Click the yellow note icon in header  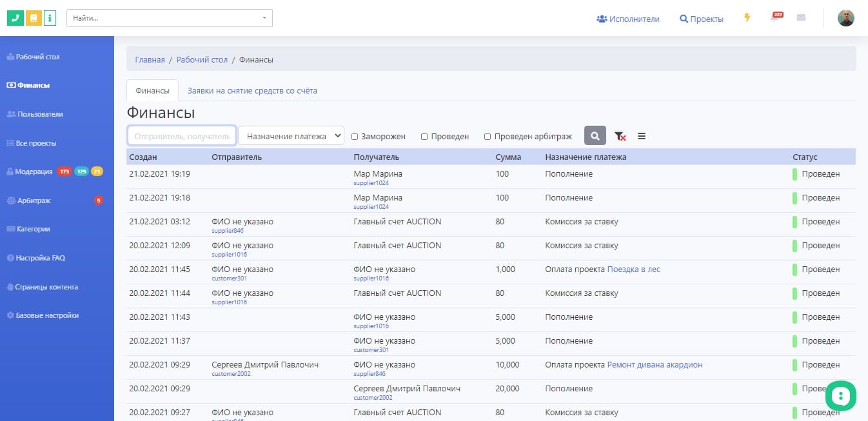click(34, 18)
